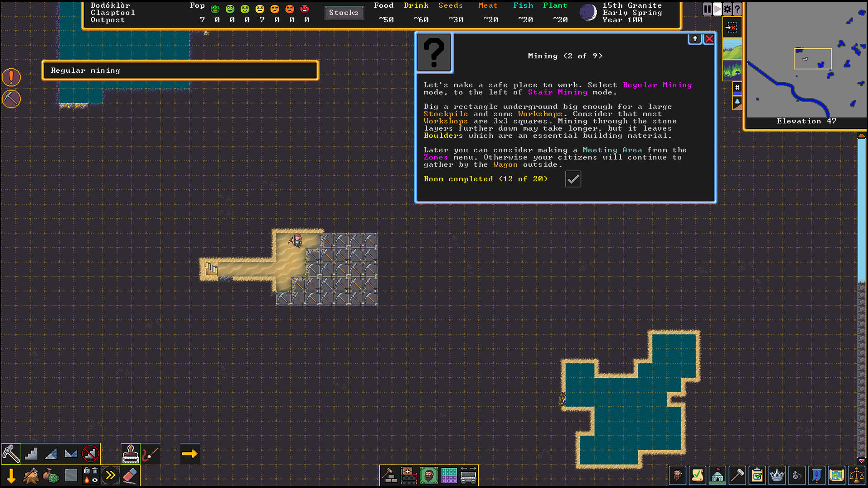The height and width of the screenshot is (488, 868).
Task: Select the Remove Designation tool icon
Action: tap(129, 475)
